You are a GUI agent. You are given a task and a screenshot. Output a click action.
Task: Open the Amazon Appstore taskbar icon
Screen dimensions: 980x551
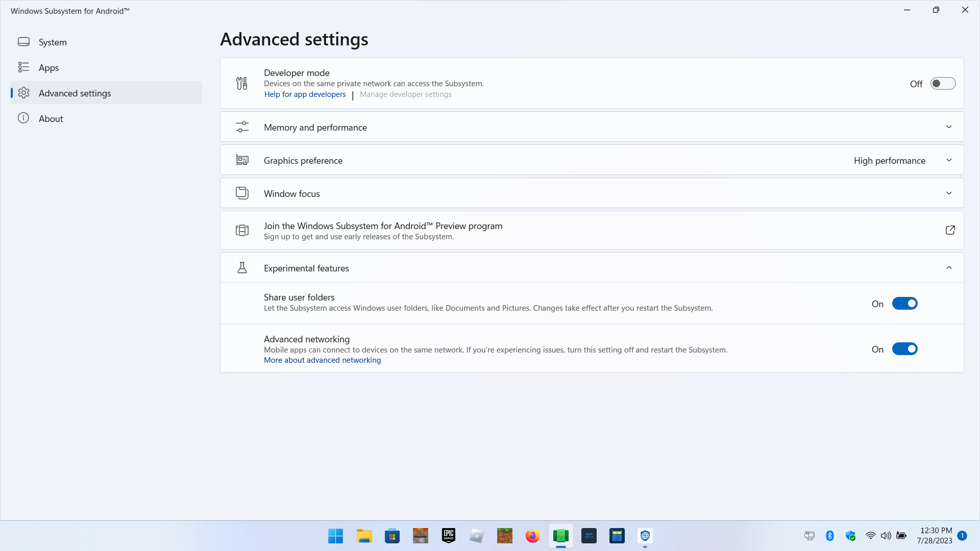[x=589, y=536]
